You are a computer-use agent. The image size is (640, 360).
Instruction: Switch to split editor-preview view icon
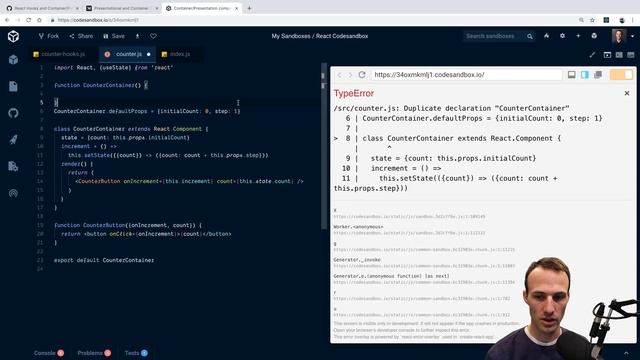(x=619, y=55)
